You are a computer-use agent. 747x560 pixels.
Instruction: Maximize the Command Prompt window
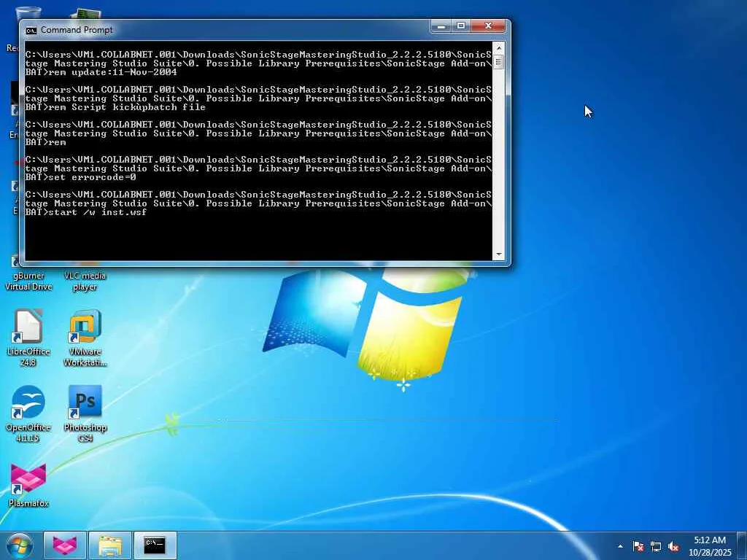[461, 26]
